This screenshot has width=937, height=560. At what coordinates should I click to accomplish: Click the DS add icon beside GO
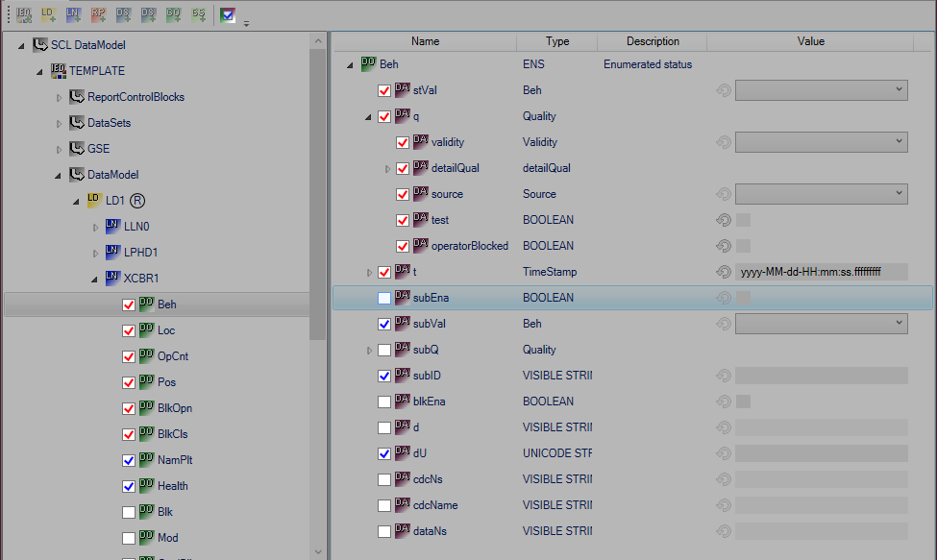[x=148, y=15]
